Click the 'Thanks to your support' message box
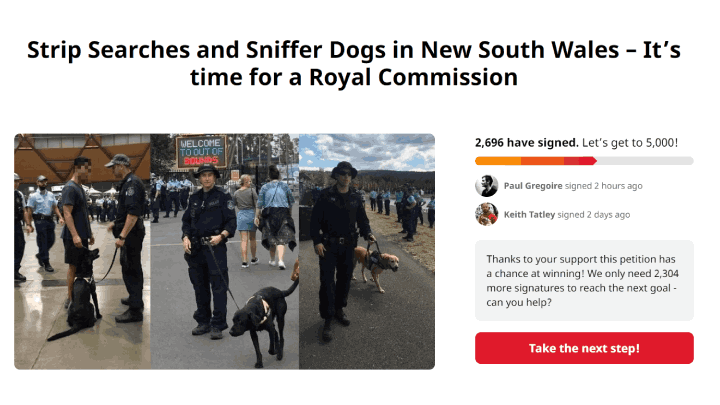Screen dimensions: 720x405 pyautogui.click(x=584, y=281)
